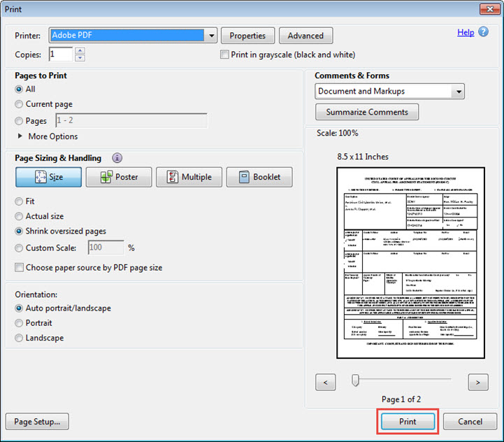The image size is (504, 442).
Task: Choose Landscape orientation
Action: click(19, 338)
